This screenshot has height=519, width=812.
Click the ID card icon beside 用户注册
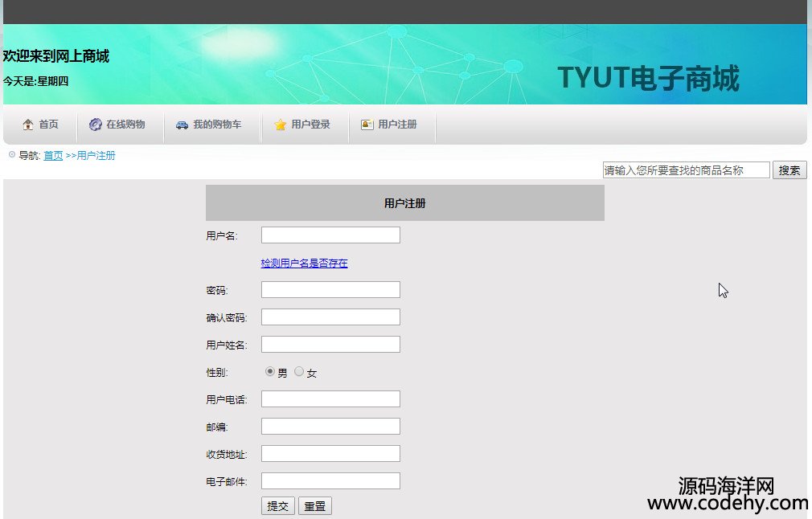pyautogui.click(x=367, y=125)
